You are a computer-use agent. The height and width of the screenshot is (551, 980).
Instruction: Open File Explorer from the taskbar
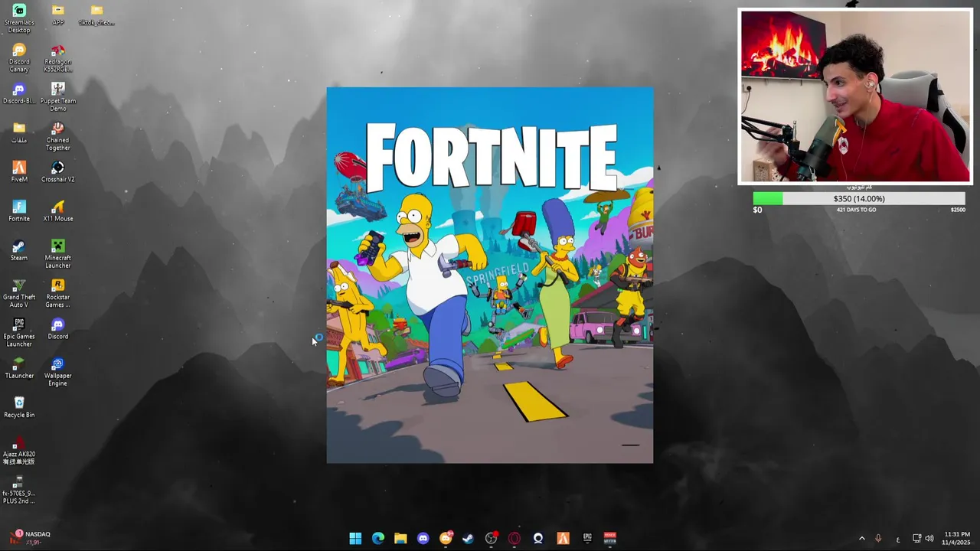[400, 538]
